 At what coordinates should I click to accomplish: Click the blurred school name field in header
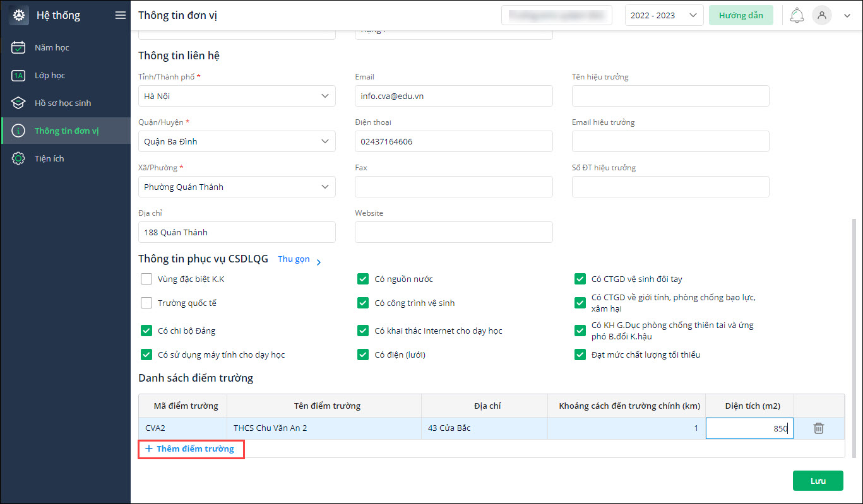click(557, 15)
